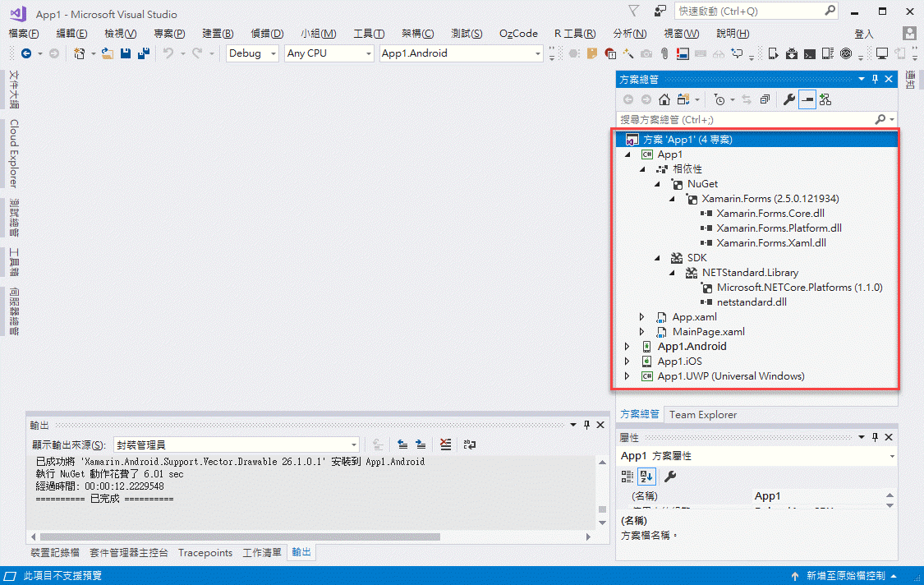924x585 pixels.
Task: Click the new project icon in toolbar
Action: coord(79,53)
